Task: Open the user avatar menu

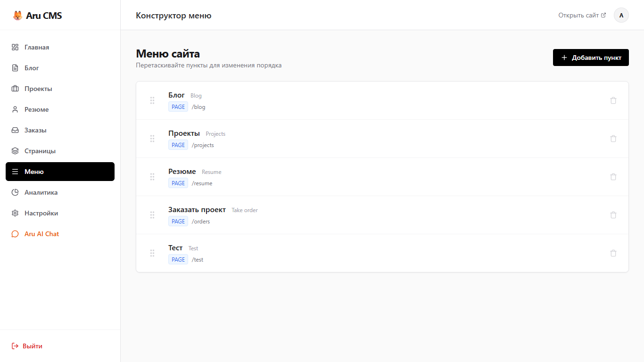Action: (x=621, y=15)
